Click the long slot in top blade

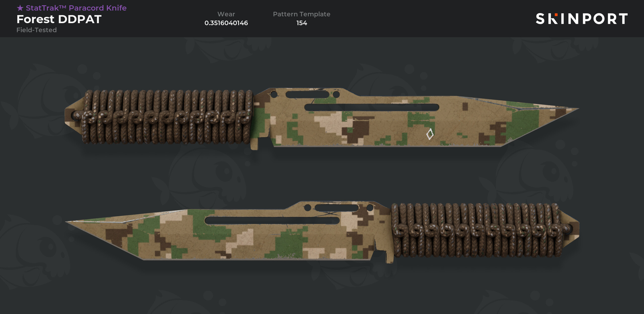[x=372, y=107]
